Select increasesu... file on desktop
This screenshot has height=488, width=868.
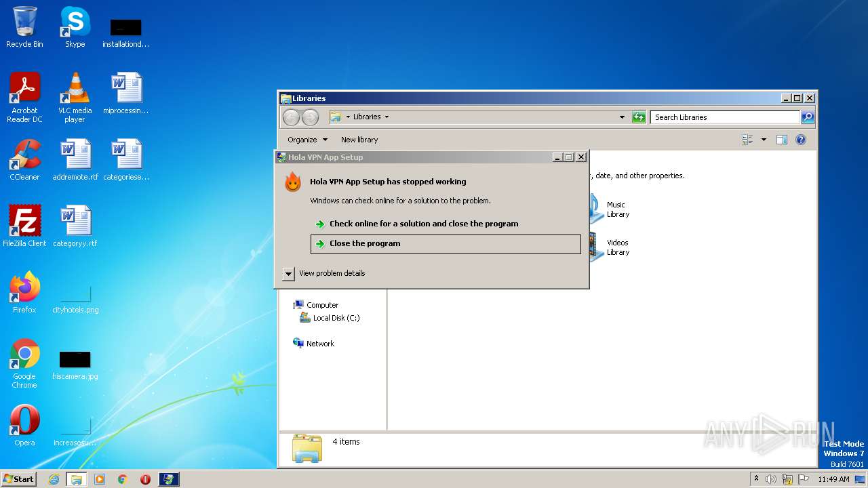point(75,432)
